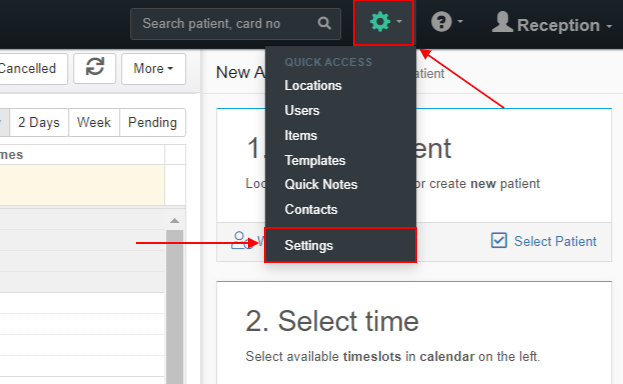Viewport: 623px width, 384px height.
Task: Expand the More dropdown button
Action: click(x=153, y=68)
